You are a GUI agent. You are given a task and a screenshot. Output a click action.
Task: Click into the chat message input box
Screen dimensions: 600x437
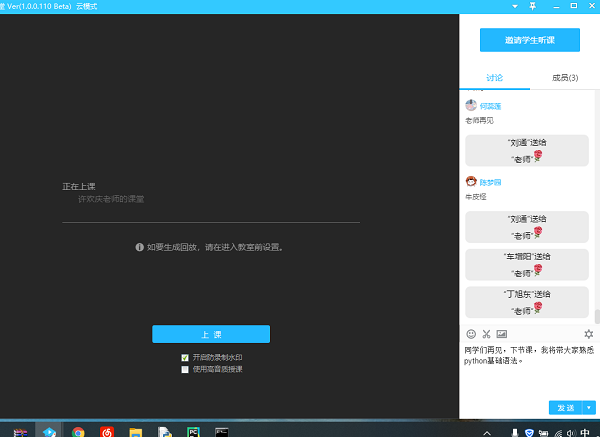coord(525,375)
